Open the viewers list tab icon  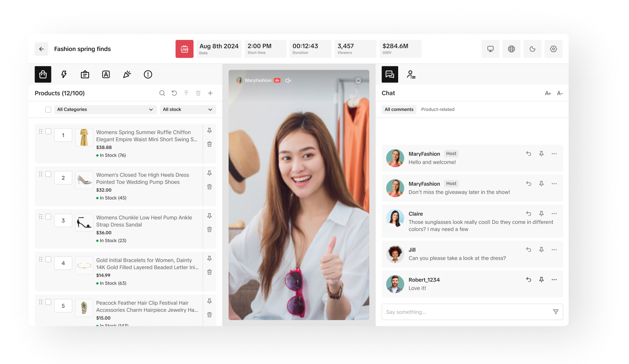[411, 74]
